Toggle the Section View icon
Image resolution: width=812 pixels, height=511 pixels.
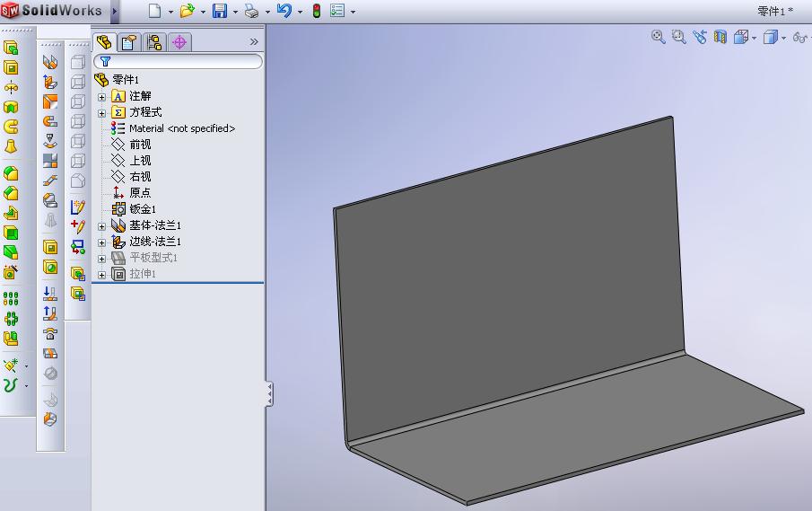pyautogui.click(x=720, y=37)
